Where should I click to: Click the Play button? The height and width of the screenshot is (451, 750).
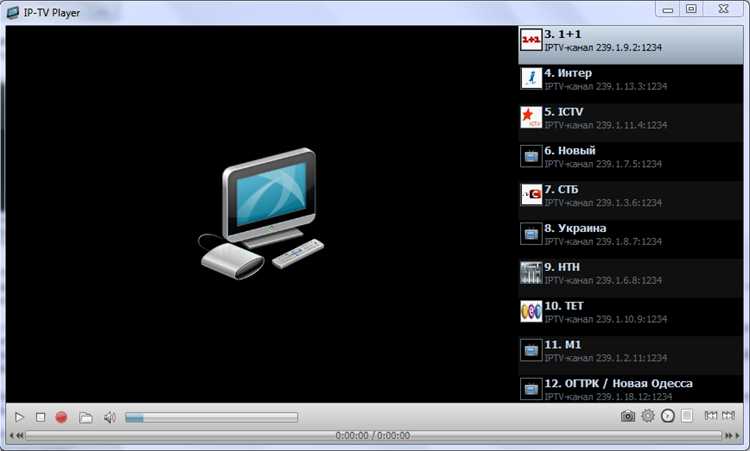pyautogui.click(x=19, y=418)
